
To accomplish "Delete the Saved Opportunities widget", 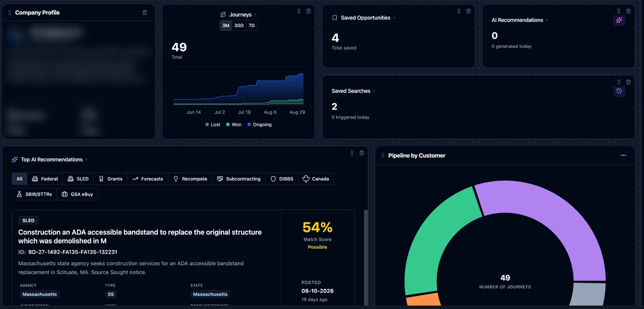I will (x=468, y=11).
